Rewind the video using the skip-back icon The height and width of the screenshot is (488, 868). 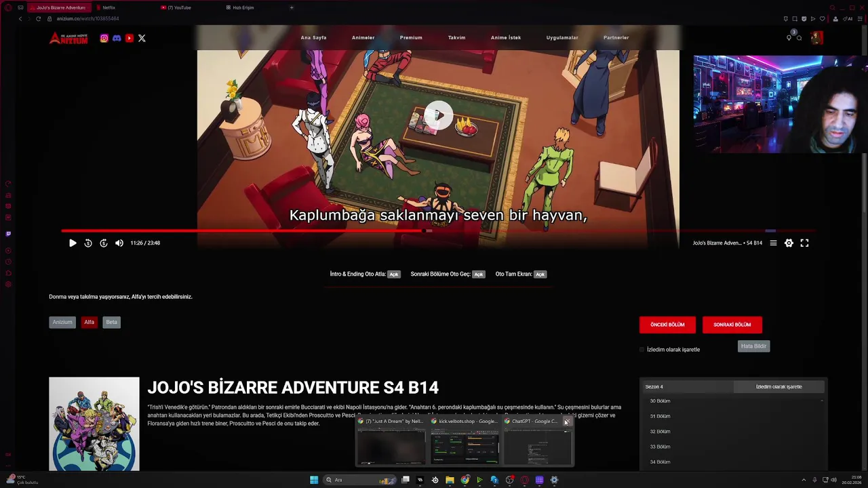pos(88,243)
